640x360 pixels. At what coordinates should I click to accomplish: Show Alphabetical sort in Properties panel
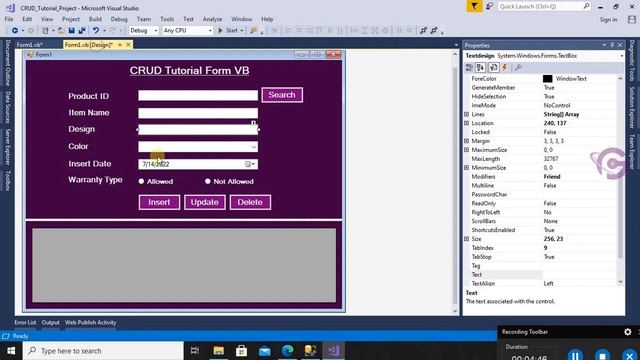[480, 68]
